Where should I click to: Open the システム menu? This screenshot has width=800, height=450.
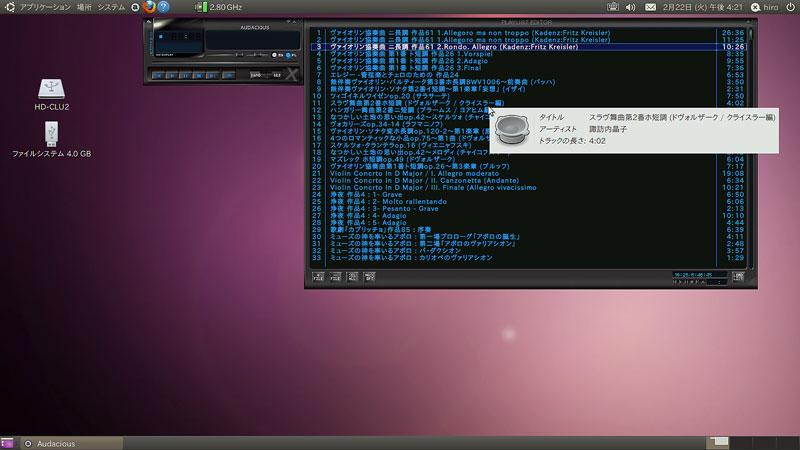coord(111,7)
